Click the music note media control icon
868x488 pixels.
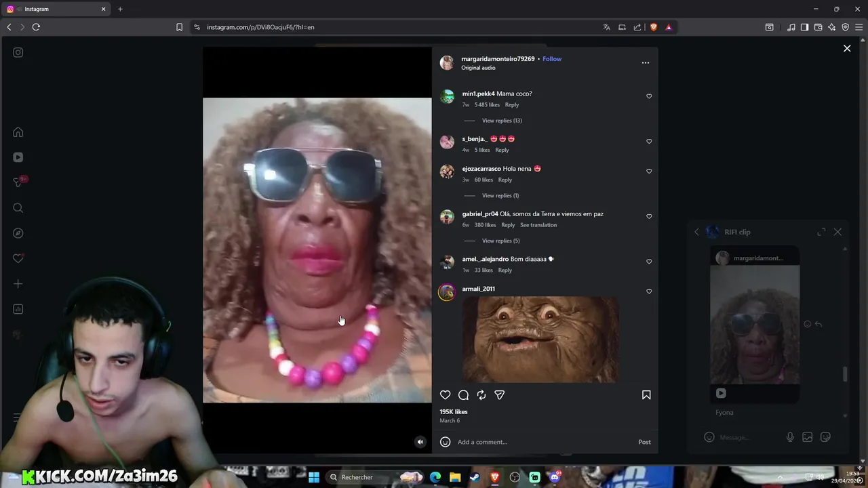click(791, 27)
